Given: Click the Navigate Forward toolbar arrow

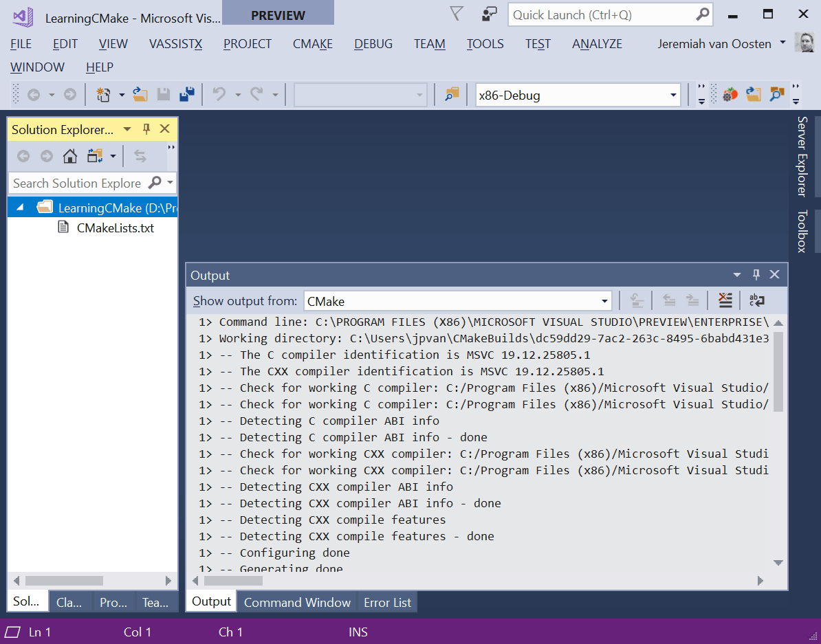Looking at the screenshot, I should tap(69, 95).
